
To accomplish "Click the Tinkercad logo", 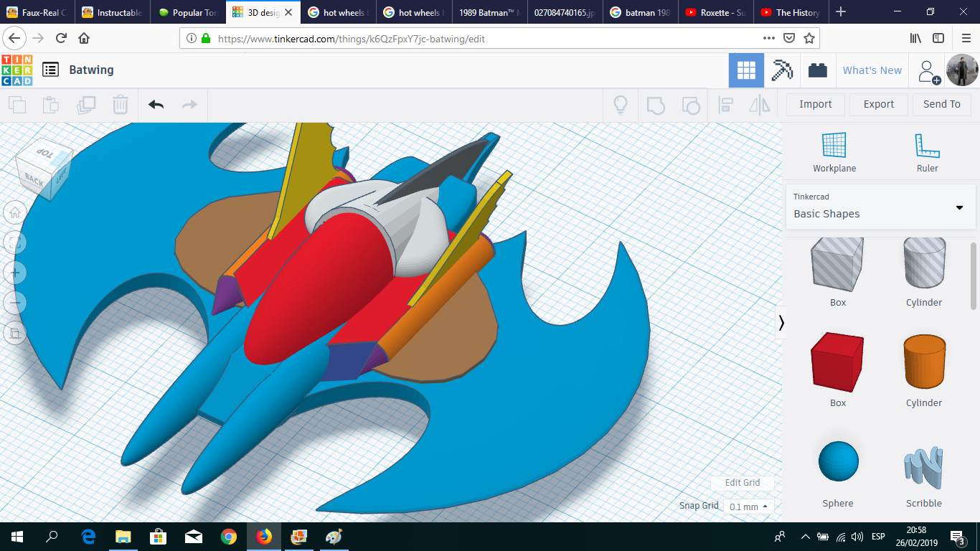I will pyautogui.click(x=17, y=70).
